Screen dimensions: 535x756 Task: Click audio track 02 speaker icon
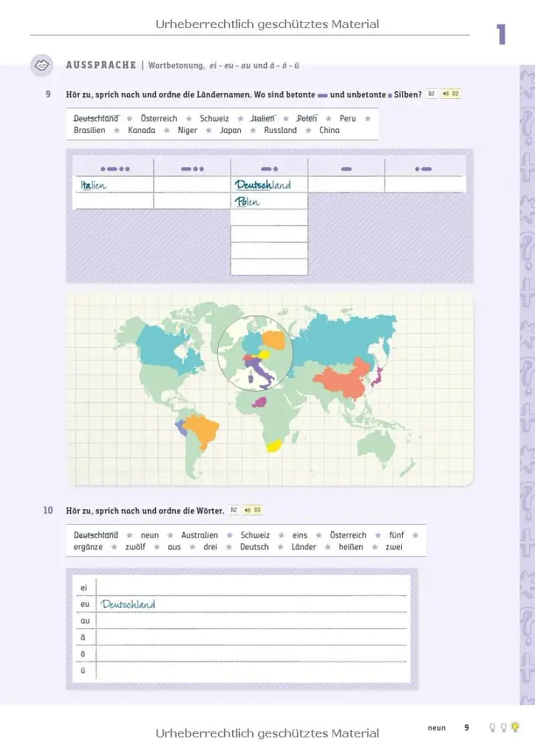446,94
